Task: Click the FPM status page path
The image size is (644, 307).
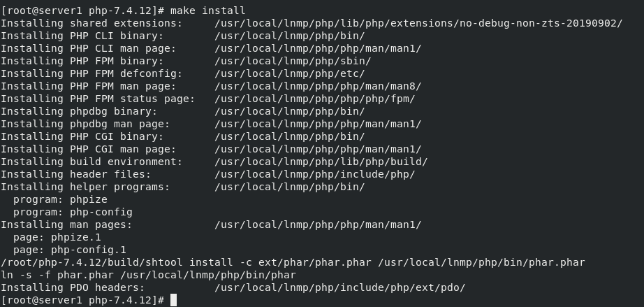Action: click(x=314, y=99)
